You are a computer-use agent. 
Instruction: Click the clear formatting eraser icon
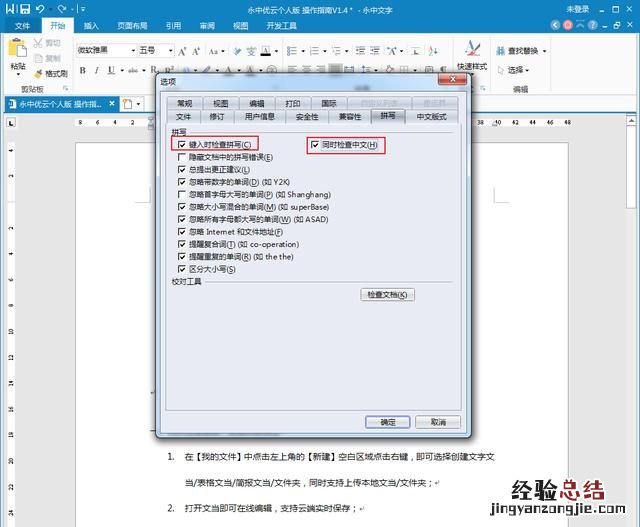click(237, 51)
